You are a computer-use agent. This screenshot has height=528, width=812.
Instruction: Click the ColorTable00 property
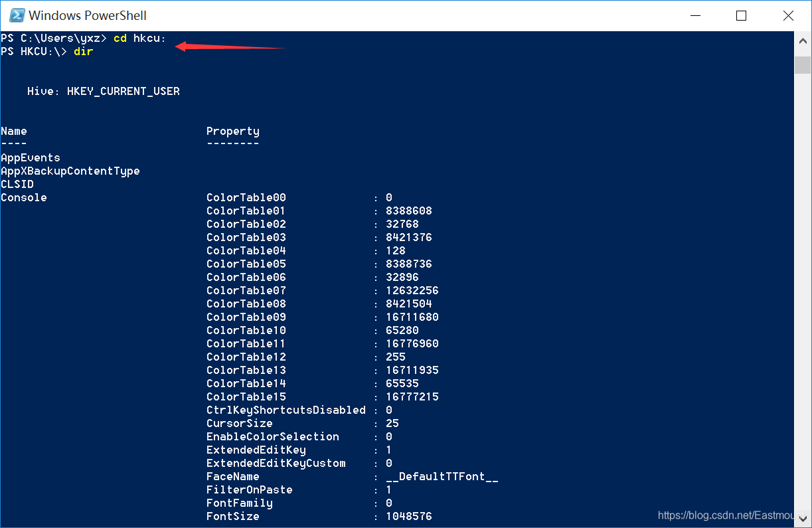pyautogui.click(x=246, y=197)
